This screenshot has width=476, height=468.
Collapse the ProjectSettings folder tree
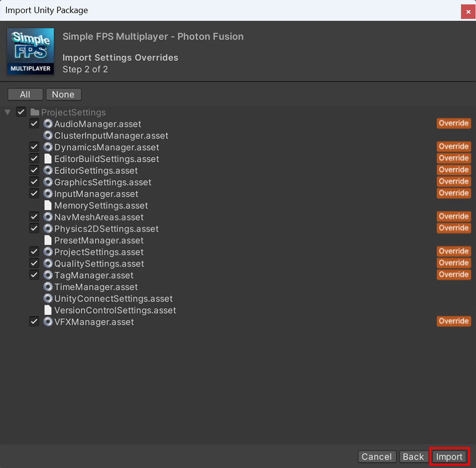pos(7,112)
